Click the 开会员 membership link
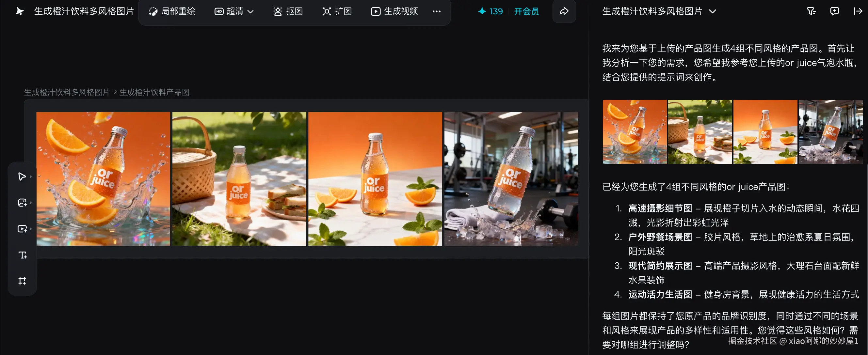The width and height of the screenshot is (868, 355). point(526,11)
